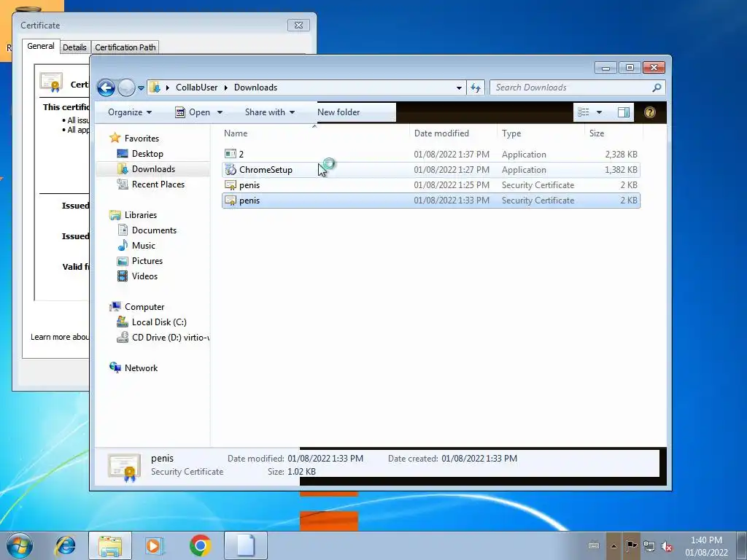Open Desktop in the navigation pane

coord(147,154)
